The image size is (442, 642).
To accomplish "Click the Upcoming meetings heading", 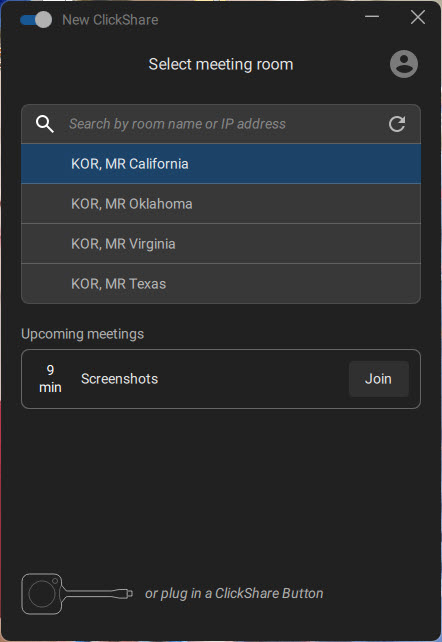I will pos(83,334).
